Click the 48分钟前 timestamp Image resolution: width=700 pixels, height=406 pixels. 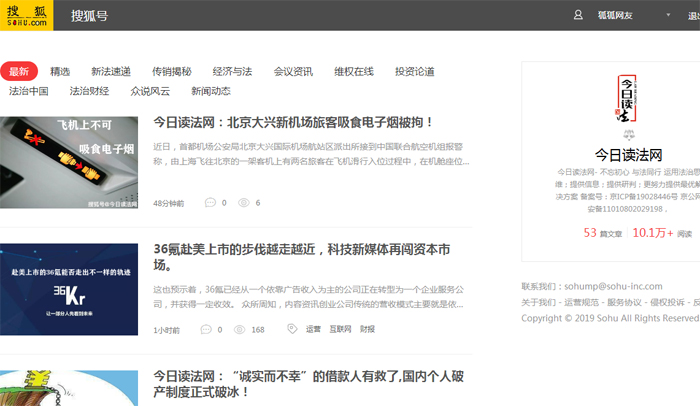click(168, 203)
